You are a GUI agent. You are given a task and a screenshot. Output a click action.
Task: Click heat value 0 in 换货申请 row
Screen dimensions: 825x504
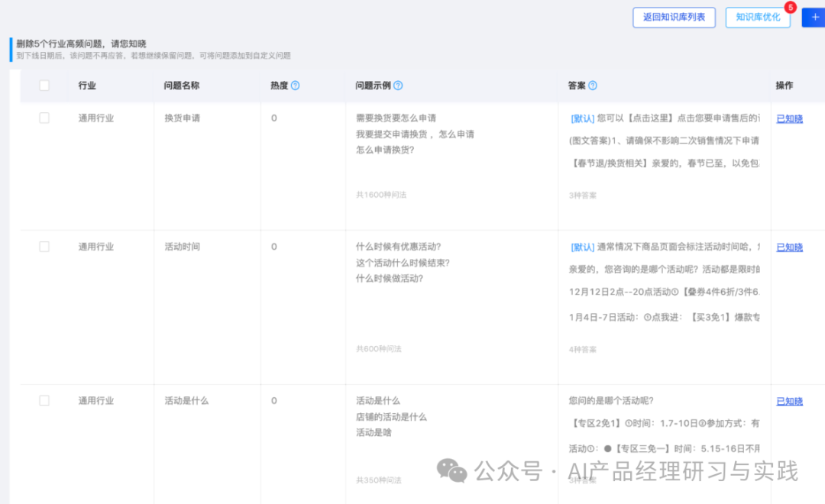[274, 118]
